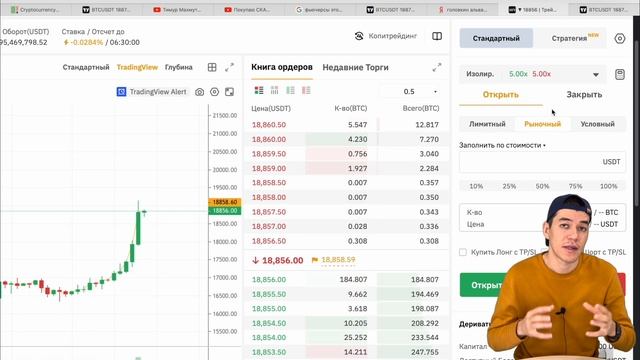Click chart fullscreen square icon
The image size is (640, 360).
coord(229,92)
